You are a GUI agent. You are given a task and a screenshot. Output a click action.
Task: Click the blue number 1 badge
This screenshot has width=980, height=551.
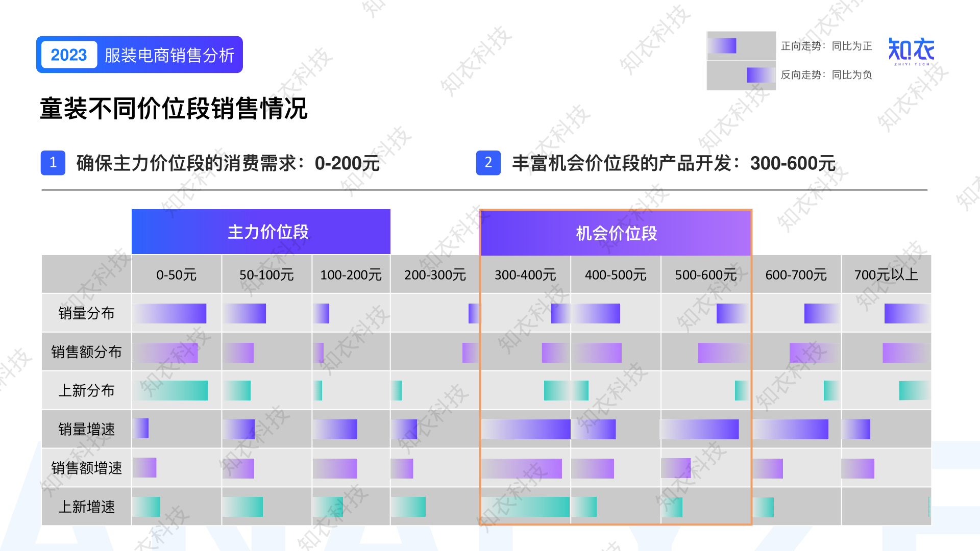[53, 163]
